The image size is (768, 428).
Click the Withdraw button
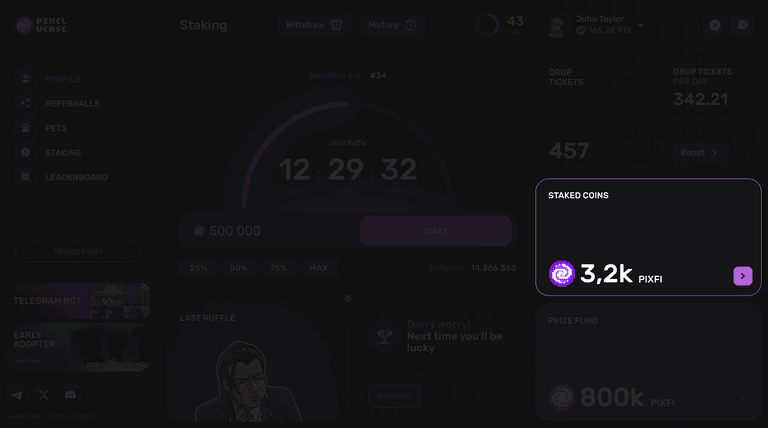click(x=314, y=25)
